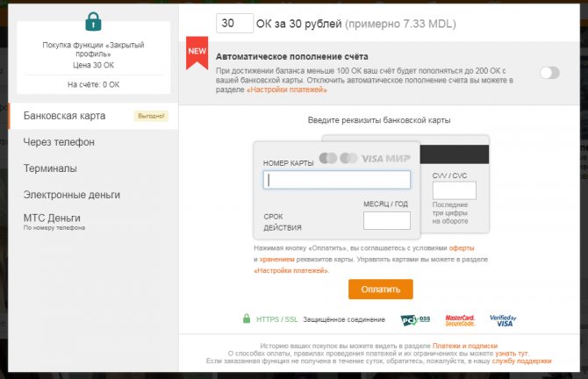Screen dimensions: 588x379
Task: Open the Платежи и подписки link
Action: pos(465,346)
